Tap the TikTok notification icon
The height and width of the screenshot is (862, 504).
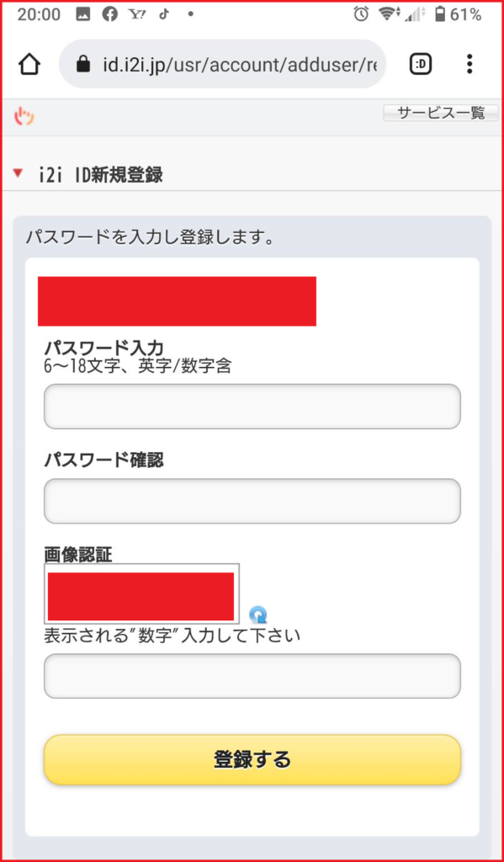click(x=163, y=15)
